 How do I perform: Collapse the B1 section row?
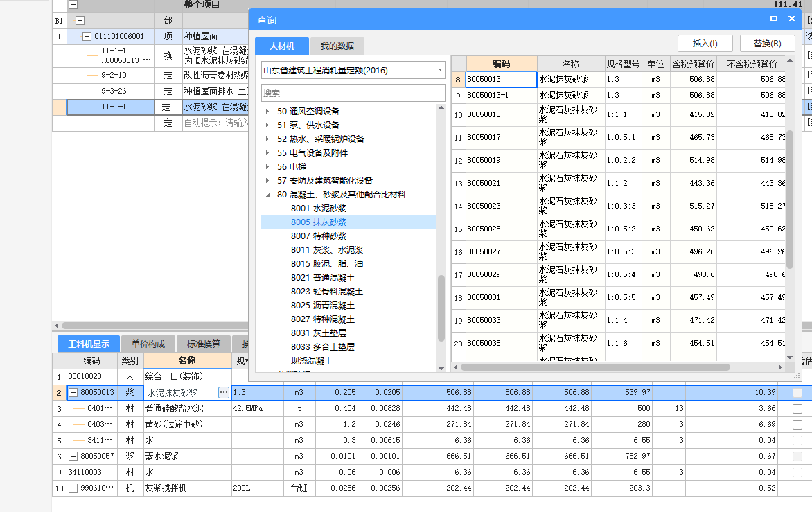pyautogui.click(x=80, y=21)
